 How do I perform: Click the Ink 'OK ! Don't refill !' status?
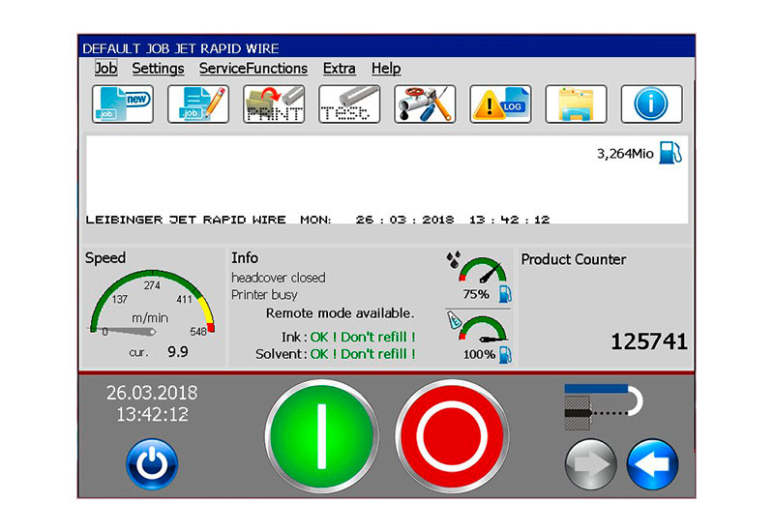pos(363,337)
